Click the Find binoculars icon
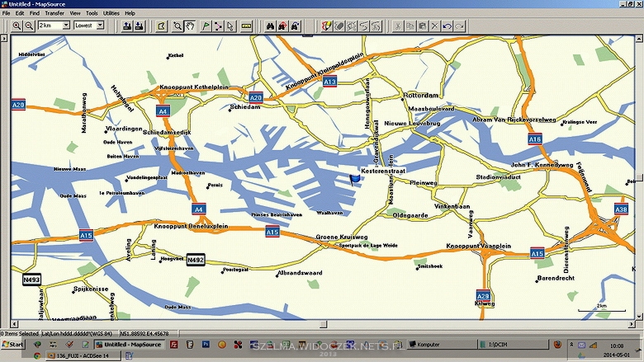This screenshot has width=644, height=362. tap(270, 26)
